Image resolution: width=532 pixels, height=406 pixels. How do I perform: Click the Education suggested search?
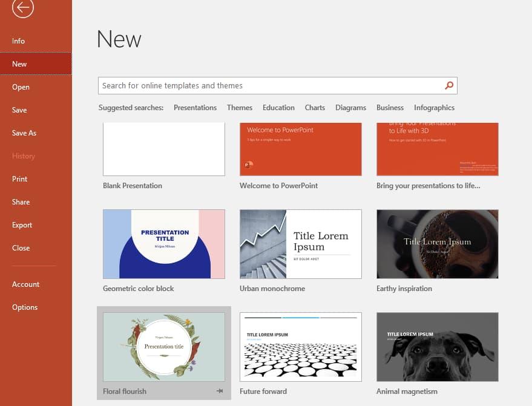[x=278, y=107]
